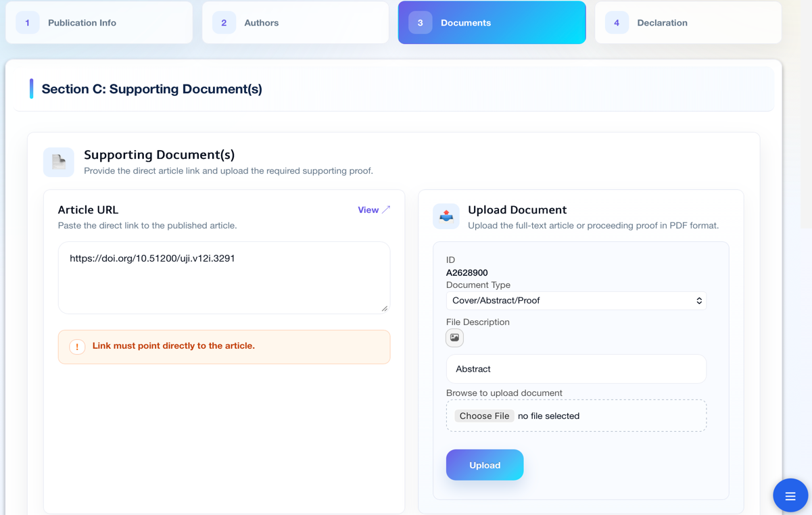This screenshot has height=515, width=812.
Task: Switch to the Publication Info tab
Action: tap(99, 23)
